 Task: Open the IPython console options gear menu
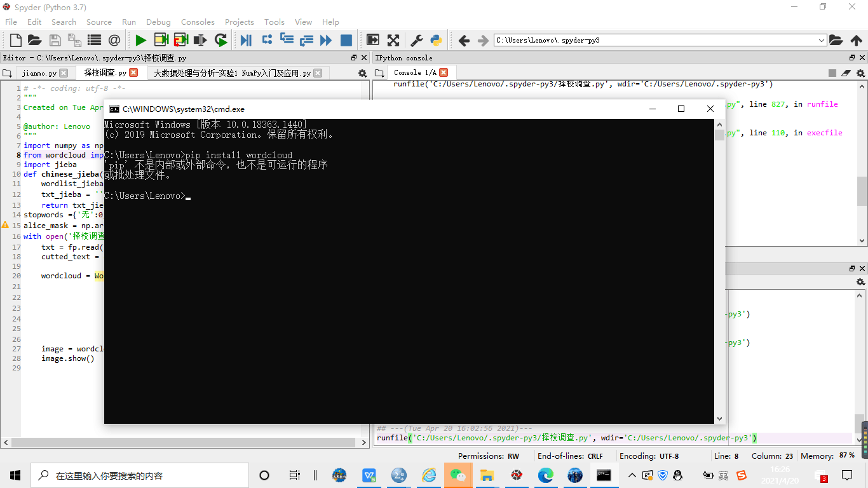860,73
